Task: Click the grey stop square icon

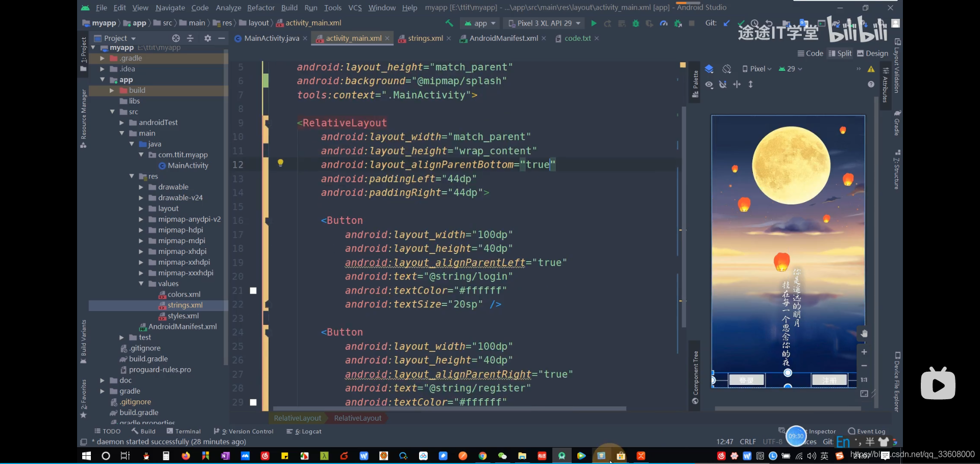Action: [x=692, y=23]
